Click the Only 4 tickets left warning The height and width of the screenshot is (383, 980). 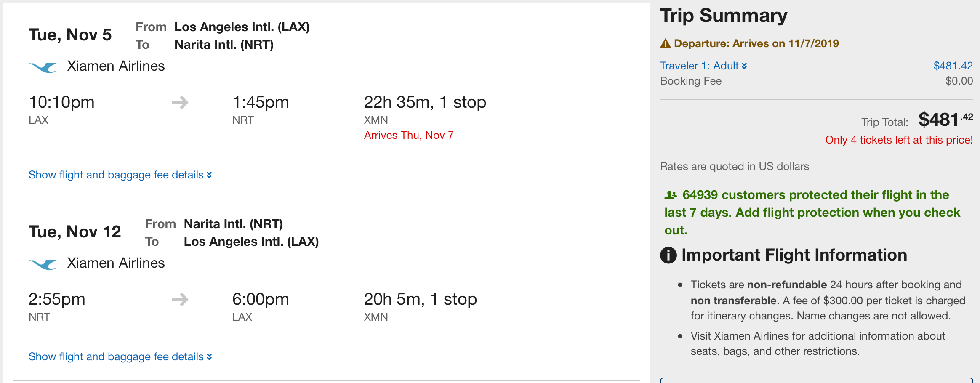pos(899,140)
